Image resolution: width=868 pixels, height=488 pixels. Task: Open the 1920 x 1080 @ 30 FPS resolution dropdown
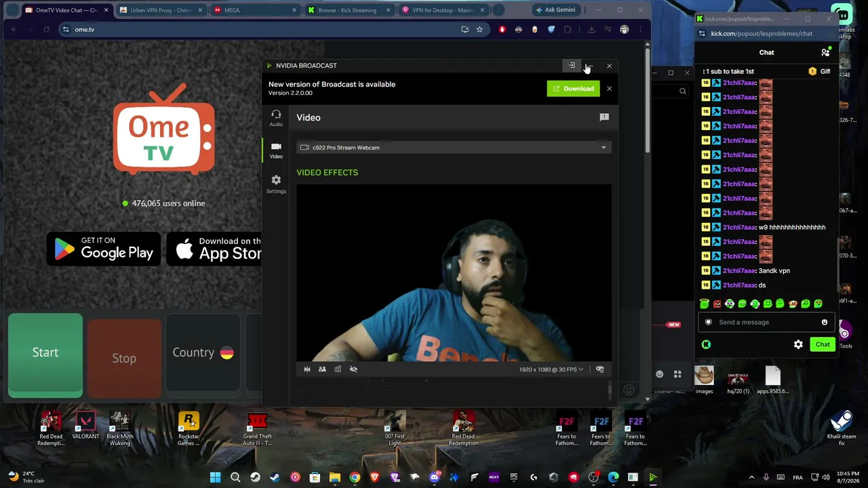point(551,369)
